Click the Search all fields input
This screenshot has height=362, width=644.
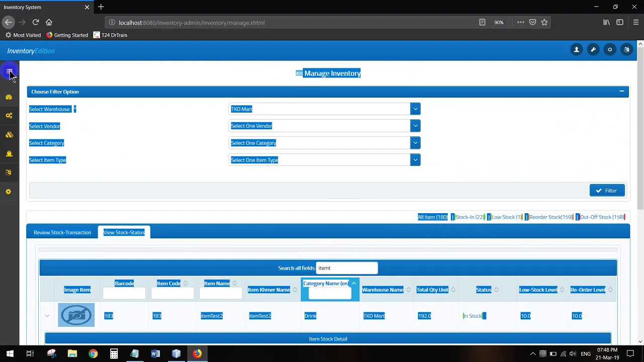347,268
